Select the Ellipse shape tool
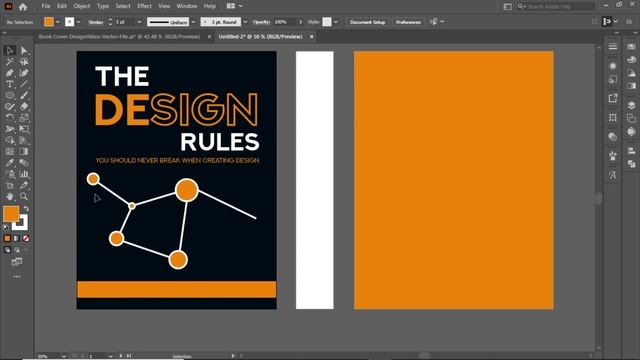This screenshot has height=360, width=640. tap(10, 96)
